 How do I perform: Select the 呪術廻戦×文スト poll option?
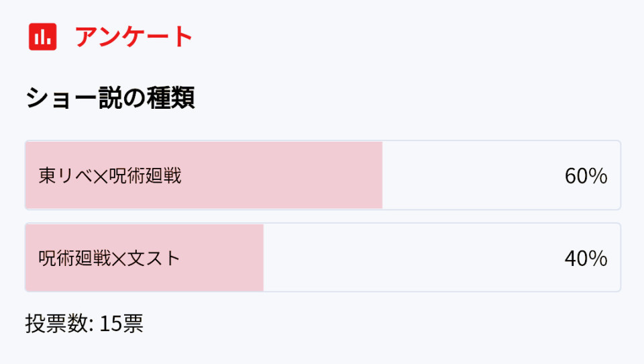pyautogui.click(x=323, y=257)
